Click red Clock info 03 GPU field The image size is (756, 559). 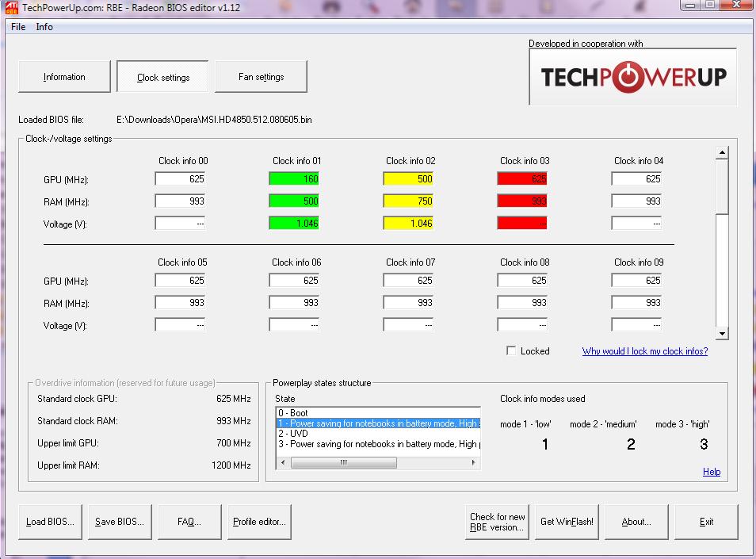point(523,179)
